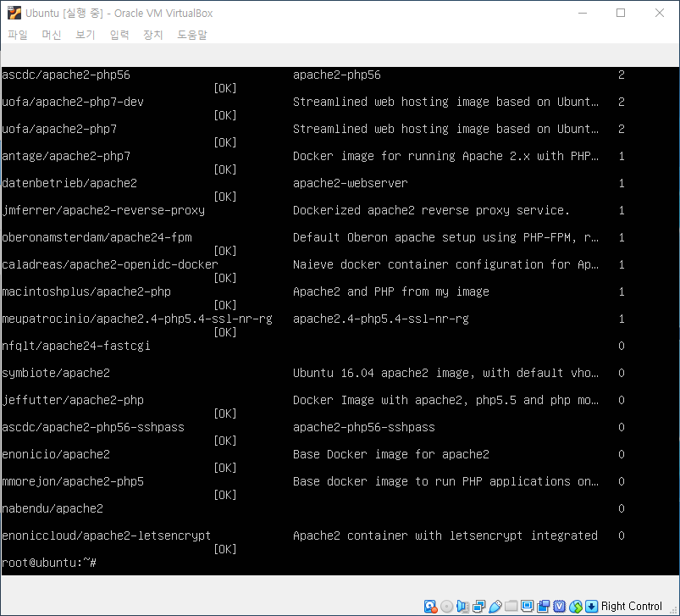
Task: Click the VirtualBox icon in title bar
Action: click(x=14, y=13)
